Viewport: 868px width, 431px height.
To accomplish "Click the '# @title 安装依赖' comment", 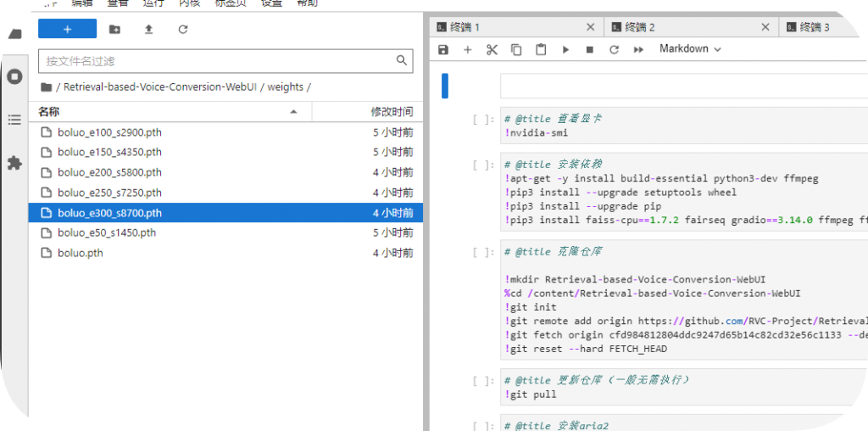I will pyautogui.click(x=553, y=164).
